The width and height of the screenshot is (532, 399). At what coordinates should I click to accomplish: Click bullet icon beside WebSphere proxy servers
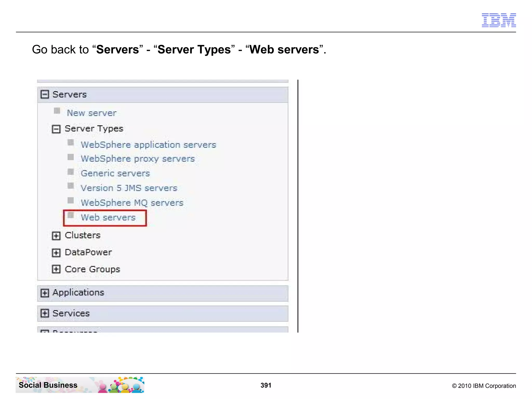point(71,157)
